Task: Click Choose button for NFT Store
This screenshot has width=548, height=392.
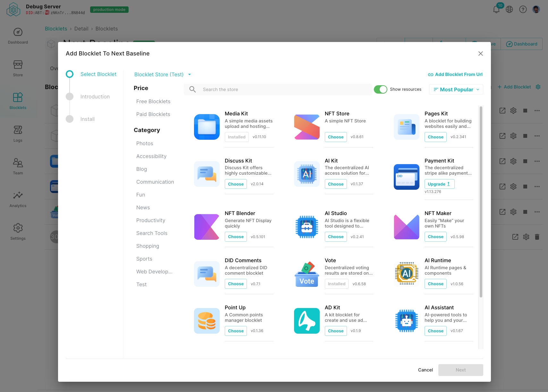Action: [335, 137]
